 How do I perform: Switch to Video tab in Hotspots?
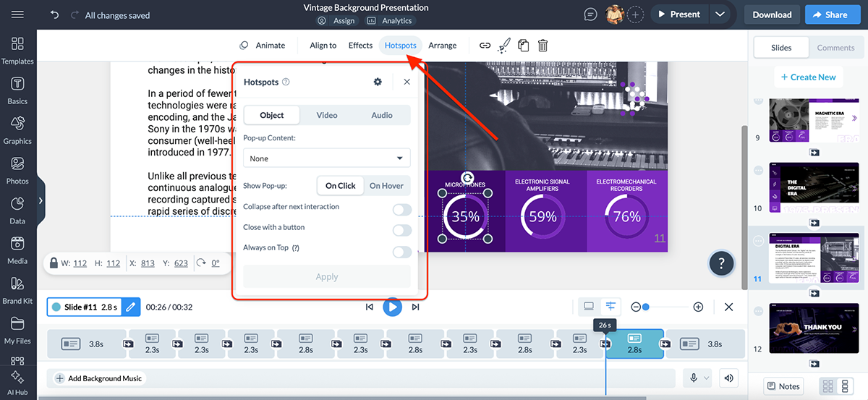[x=327, y=115]
